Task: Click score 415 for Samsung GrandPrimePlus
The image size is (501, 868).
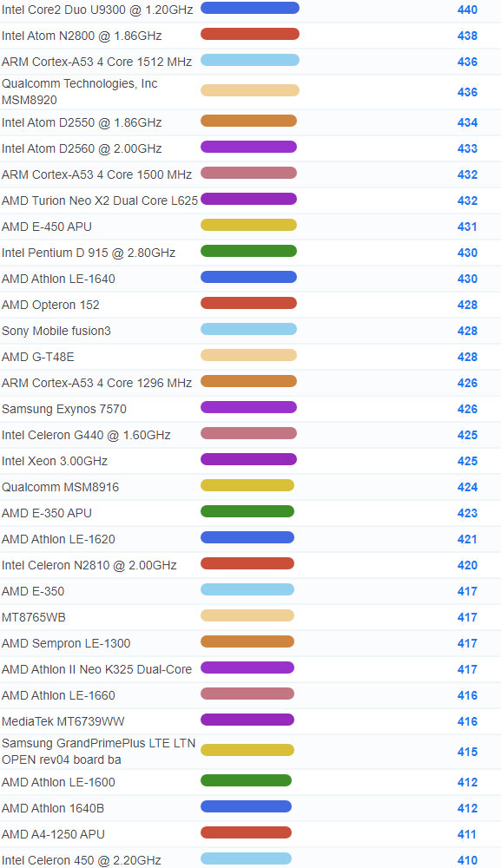Action: [x=467, y=751]
